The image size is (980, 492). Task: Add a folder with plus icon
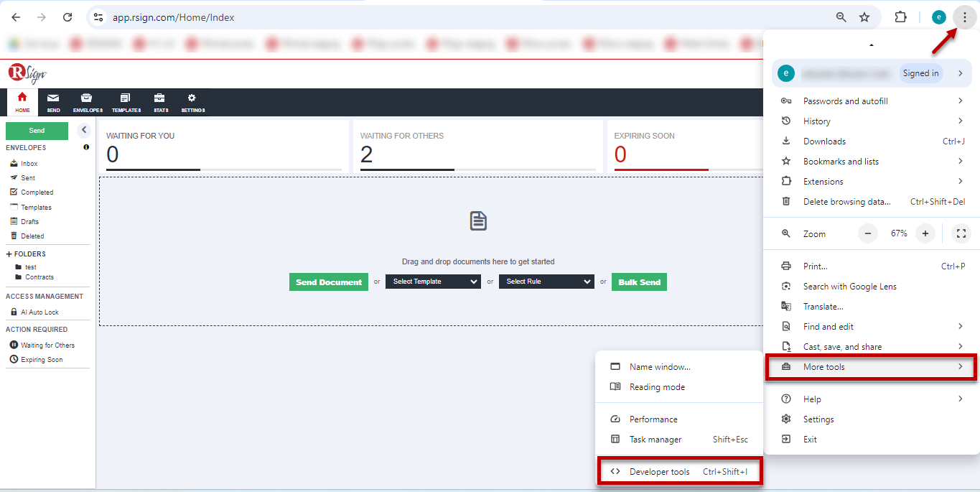(9, 254)
